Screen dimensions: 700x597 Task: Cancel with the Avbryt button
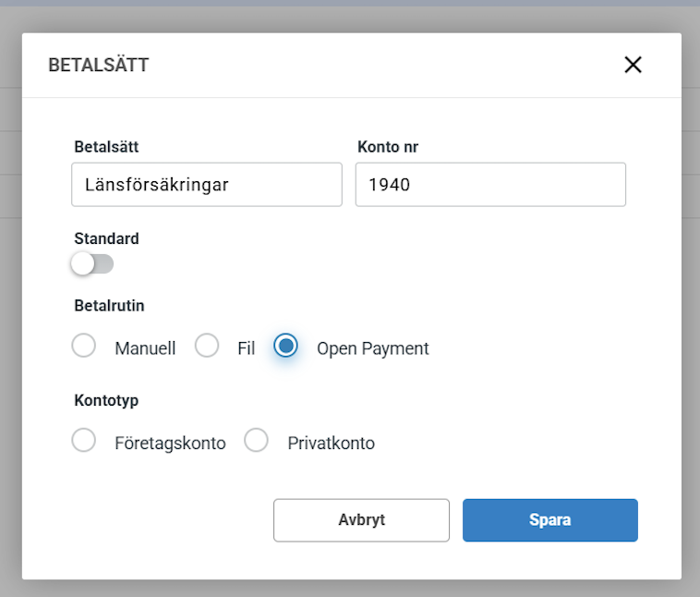(362, 520)
